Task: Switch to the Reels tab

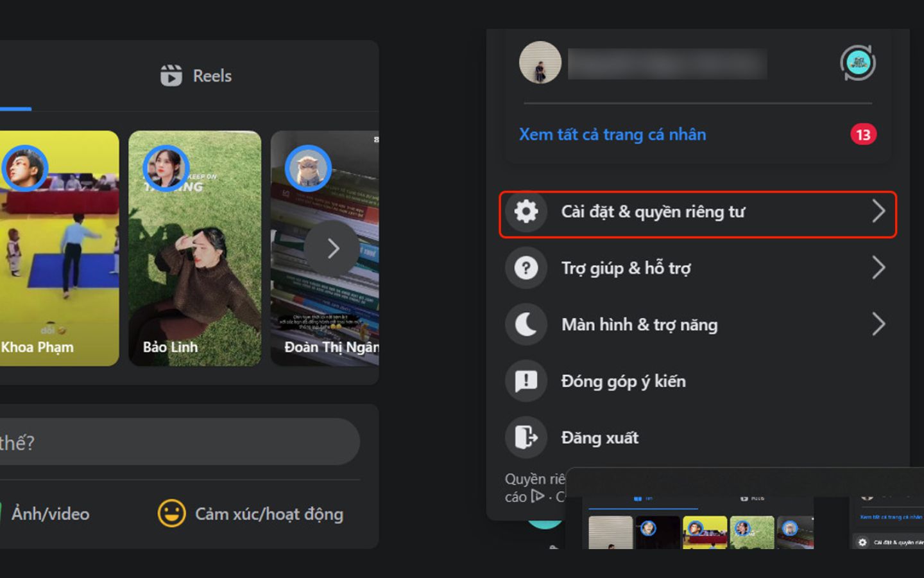Action: (196, 76)
